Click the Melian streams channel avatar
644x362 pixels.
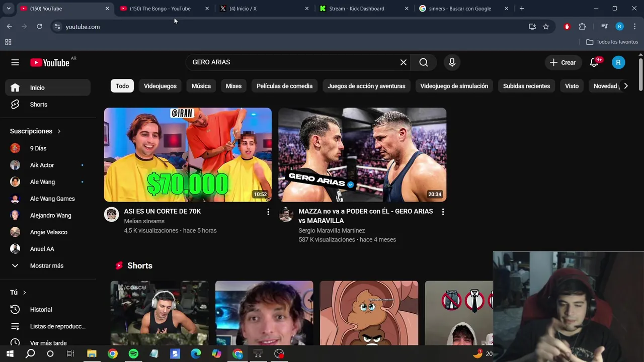(x=111, y=214)
